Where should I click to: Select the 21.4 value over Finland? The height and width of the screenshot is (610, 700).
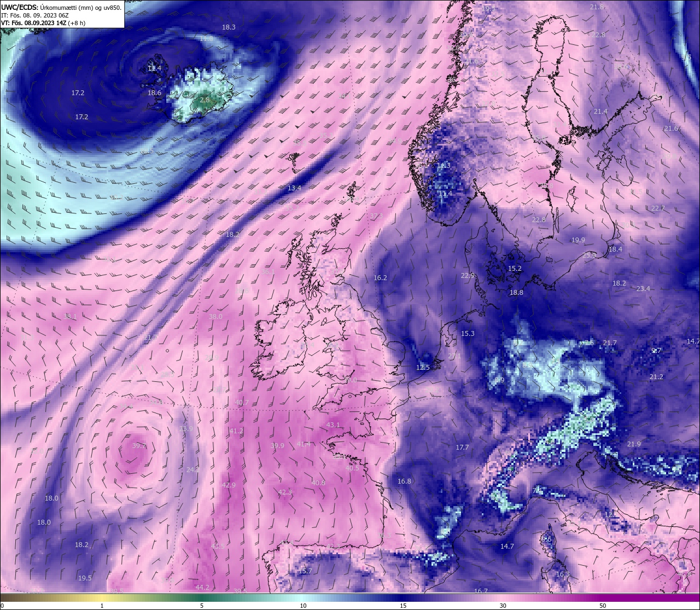600,111
